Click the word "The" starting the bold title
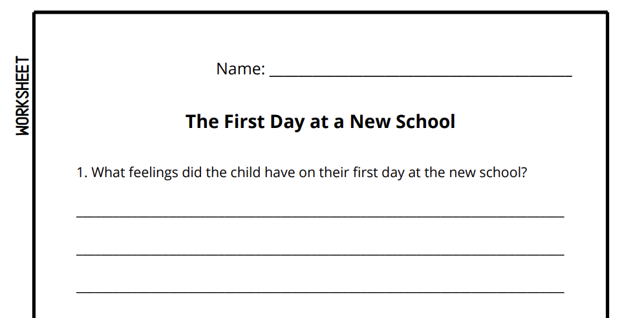 click(x=202, y=122)
